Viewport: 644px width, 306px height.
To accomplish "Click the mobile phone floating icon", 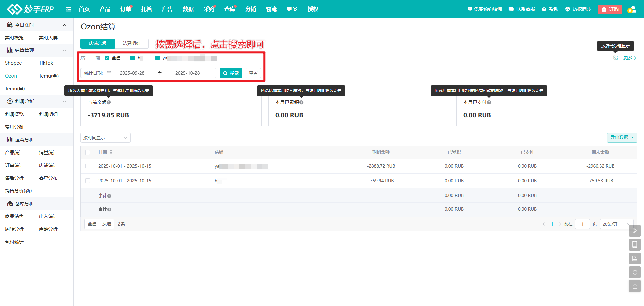I will tap(635, 245).
